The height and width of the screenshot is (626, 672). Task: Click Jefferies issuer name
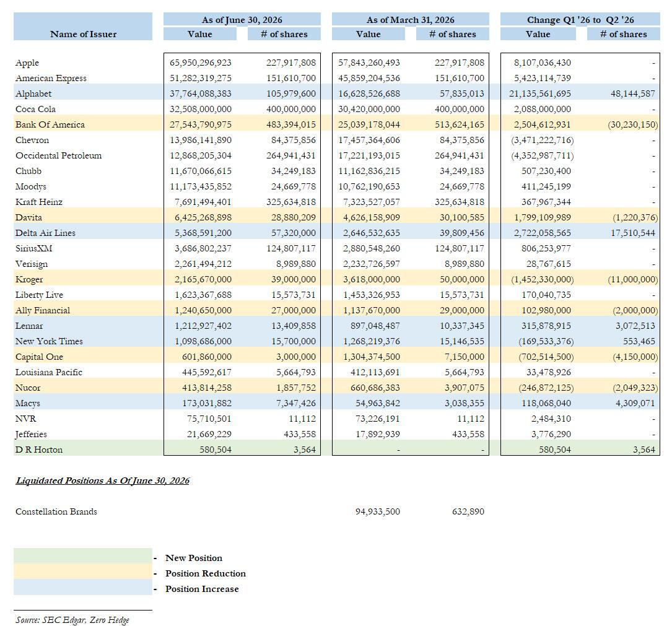[x=32, y=435]
